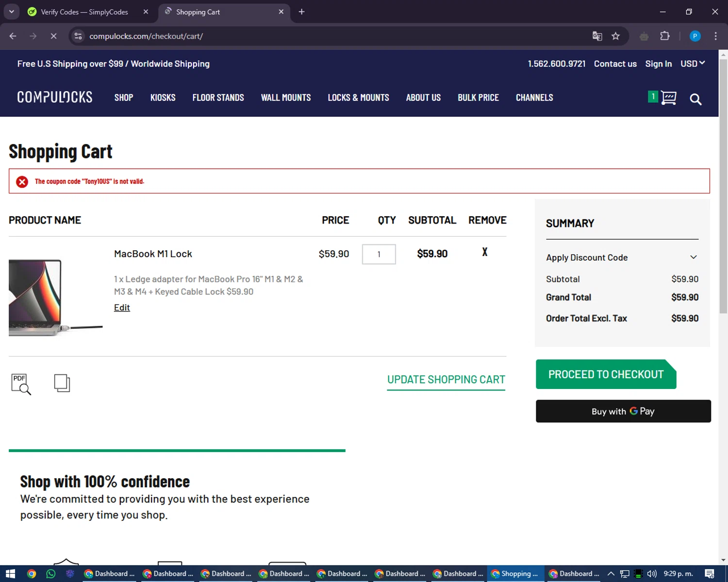Open WhatsApp from the taskbar

(50, 574)
